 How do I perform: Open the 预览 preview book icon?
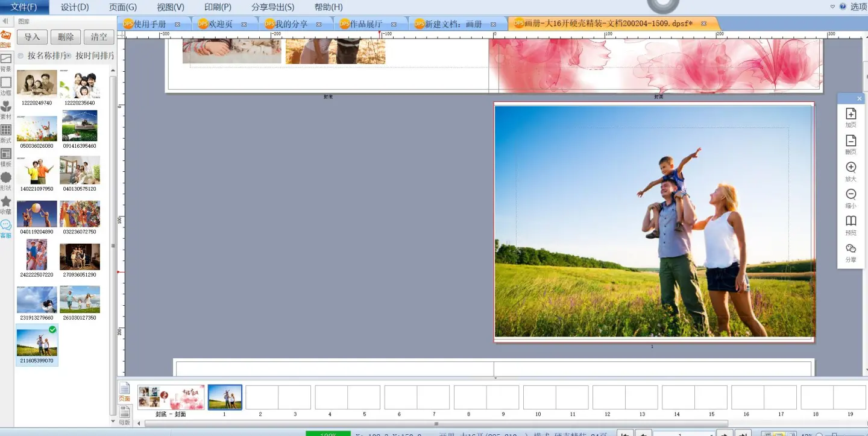pos(851,221)
